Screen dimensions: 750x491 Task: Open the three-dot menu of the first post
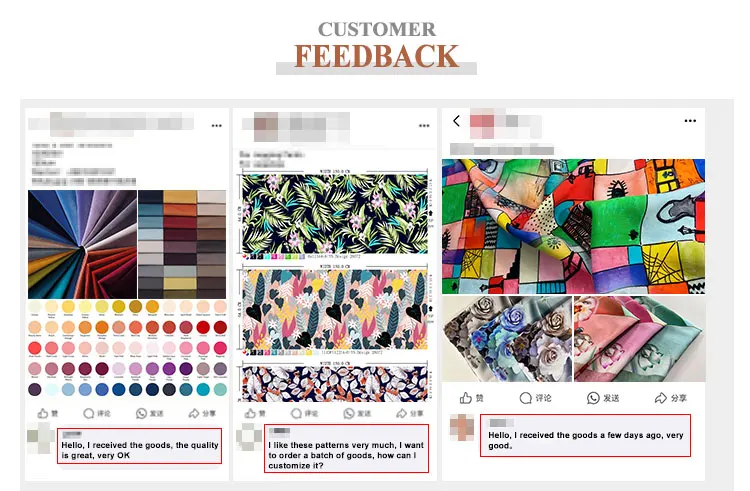tap(217, 126)
